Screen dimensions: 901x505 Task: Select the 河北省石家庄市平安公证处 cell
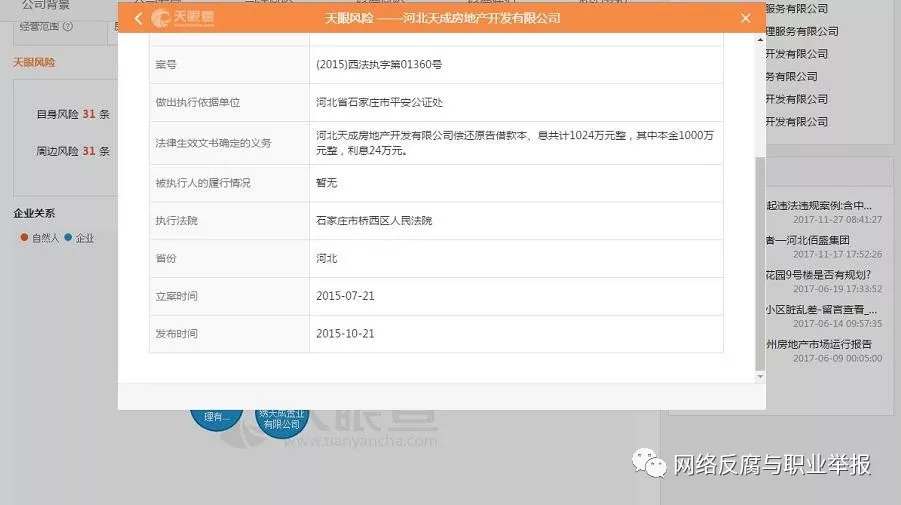379,102
